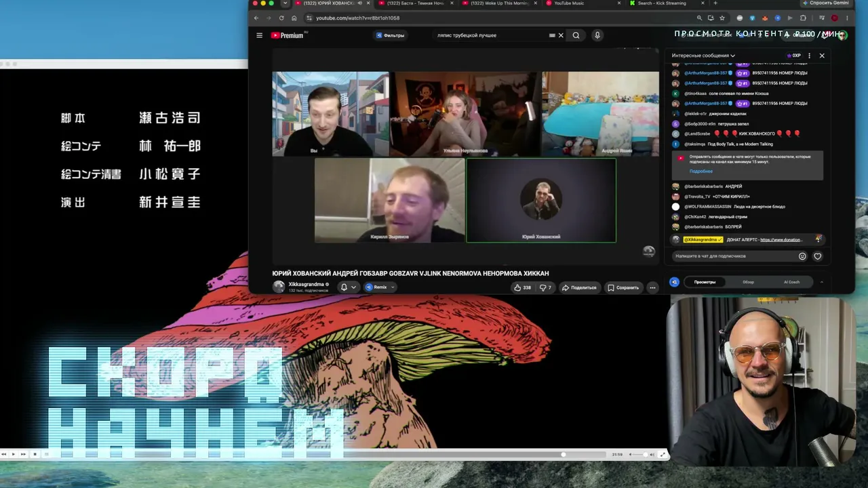This screenshot has height=488, width=868.
Task: Select the AI Coach tab
Action: [791, 282]
